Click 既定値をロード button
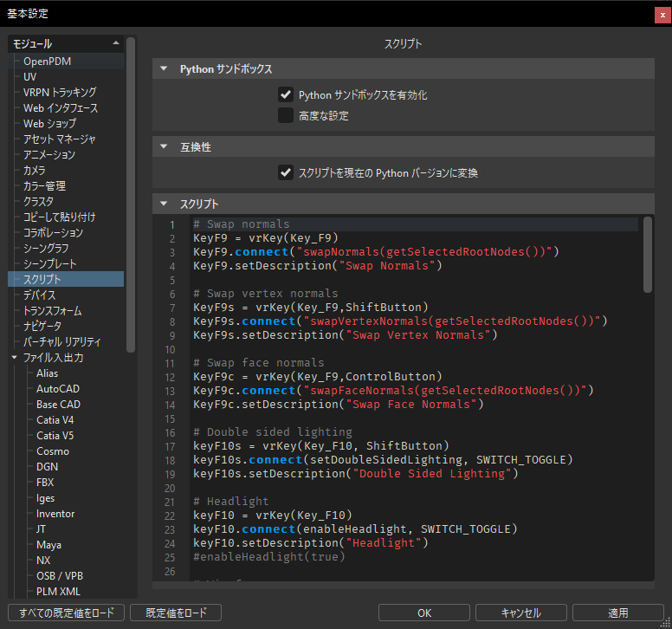Screen dimensions: 672x629 [x=176, y=613]
